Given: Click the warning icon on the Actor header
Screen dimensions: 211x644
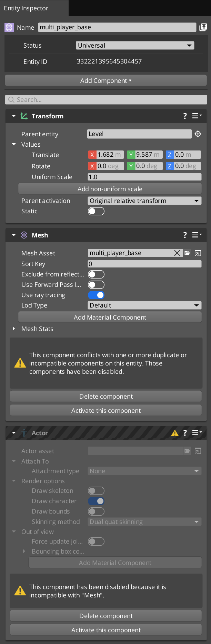Looking at the screenshot, I should 175,432.
